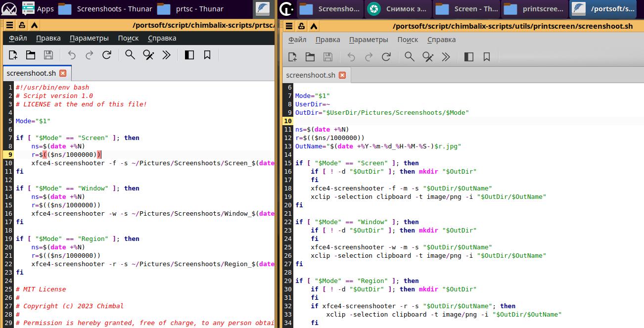Viewport: 644px width, 328px height.
Task: Click Reload icon in right editor toolbar
Action: point(386,57)
